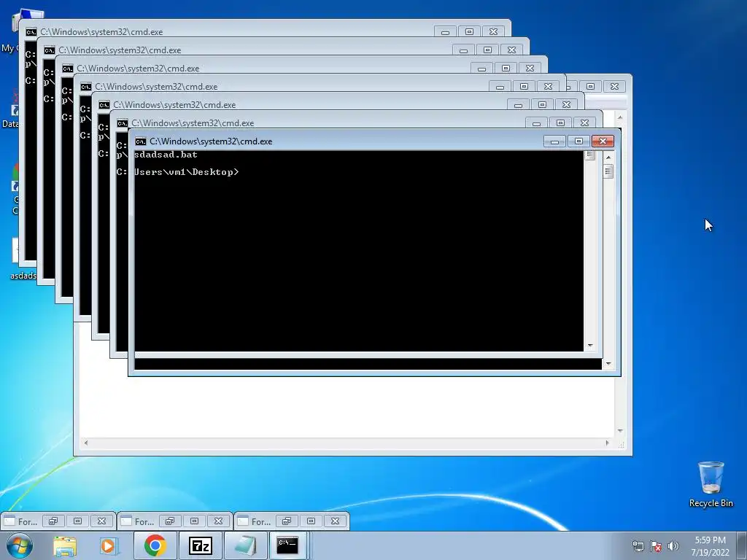The width and height of the screenshot is (747, 560).
Task: Click the rearmost cmd window's title icon
Action: pos(31,32)
